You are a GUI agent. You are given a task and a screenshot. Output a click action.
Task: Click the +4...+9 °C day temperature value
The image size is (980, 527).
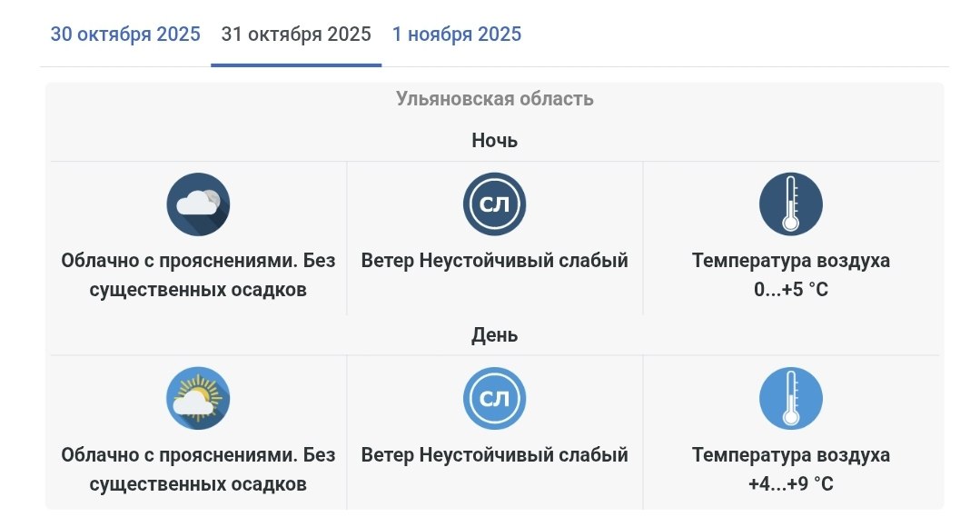790,484
